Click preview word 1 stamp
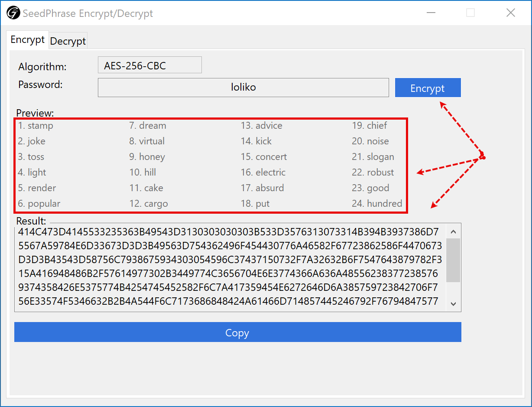Image resolution: width=532 pixels, height=407 pixels. [36, 126]
